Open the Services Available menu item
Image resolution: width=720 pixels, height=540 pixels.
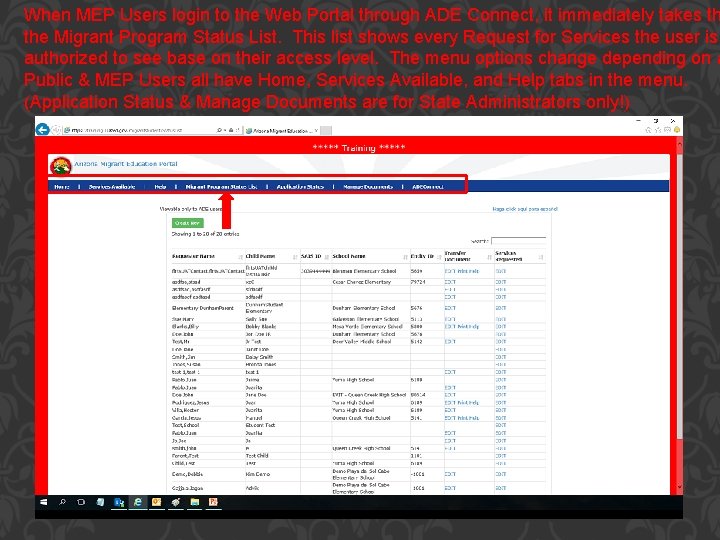click(x=112, y=187)
